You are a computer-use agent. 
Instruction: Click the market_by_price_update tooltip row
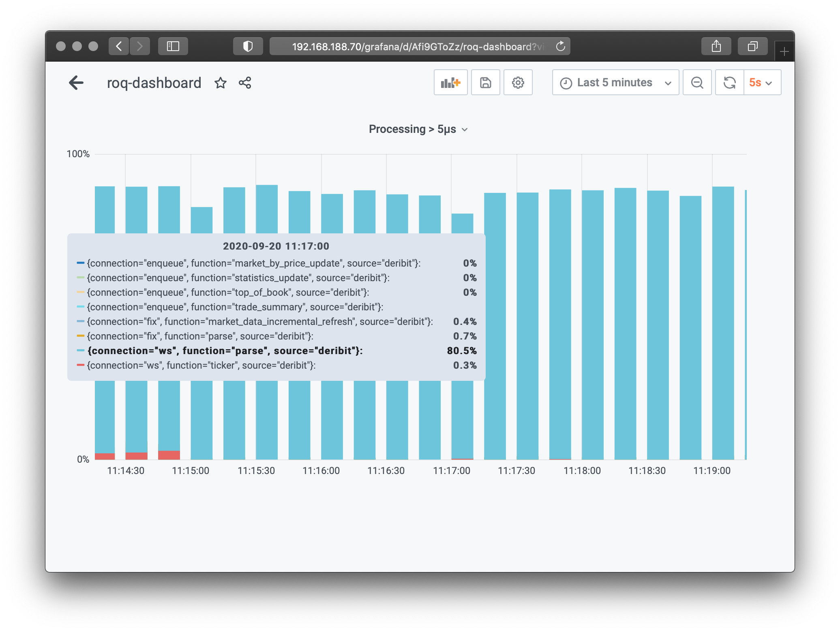(x=276, y=263)
